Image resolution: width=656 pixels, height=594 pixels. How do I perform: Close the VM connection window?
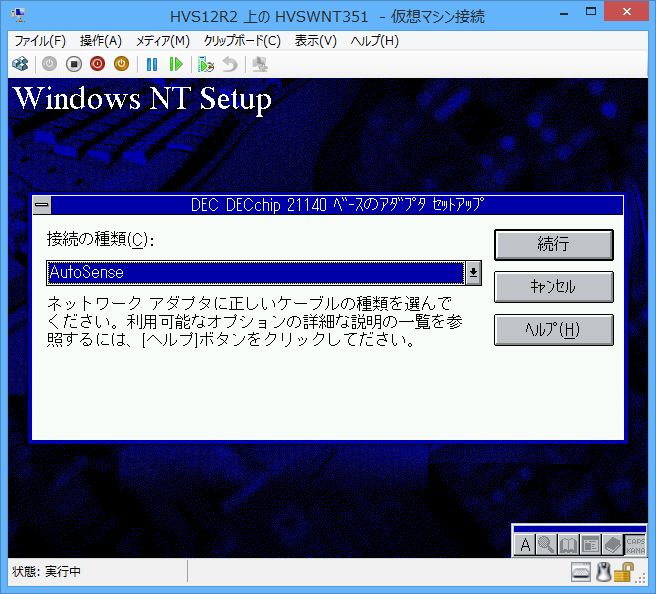click(627, 12)
